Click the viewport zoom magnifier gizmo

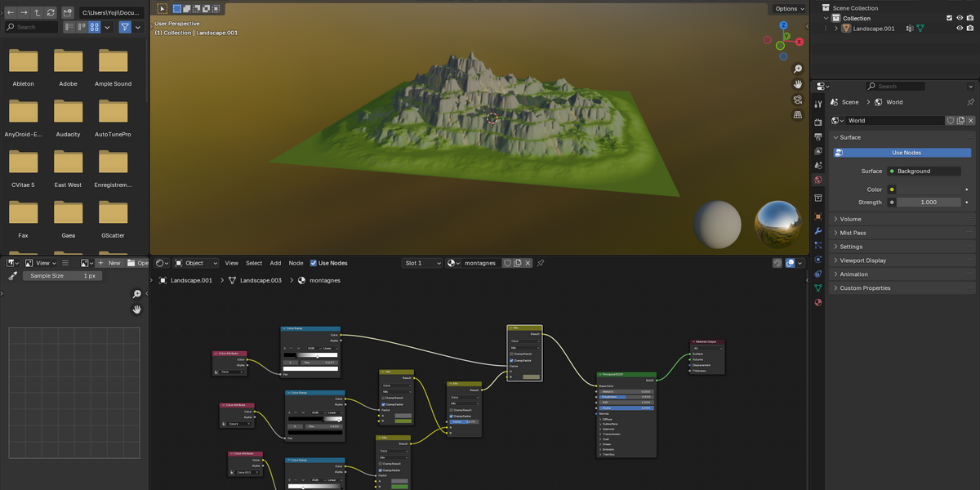click(x=798, y=69)
